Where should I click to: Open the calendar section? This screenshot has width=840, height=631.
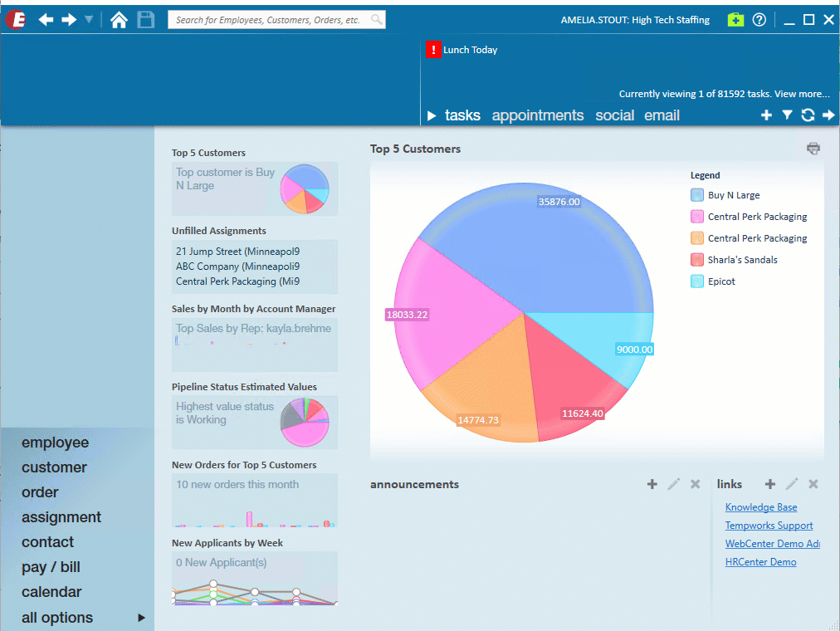click(x=51, y=592)
